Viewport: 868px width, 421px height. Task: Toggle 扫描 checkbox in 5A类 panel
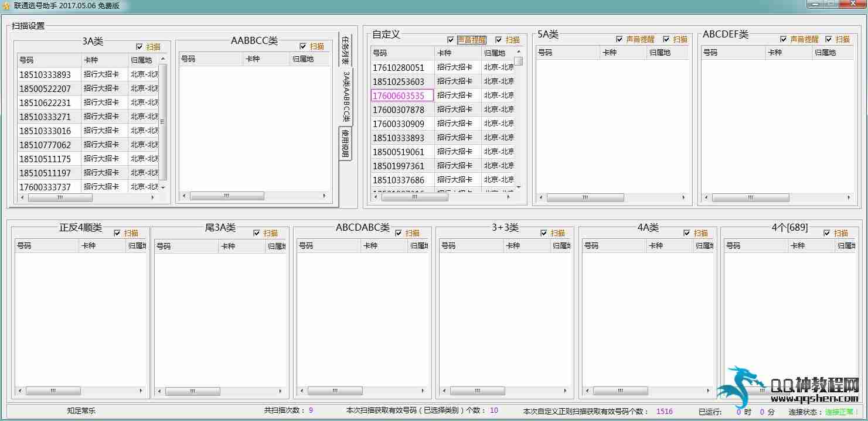pos(666,39)
